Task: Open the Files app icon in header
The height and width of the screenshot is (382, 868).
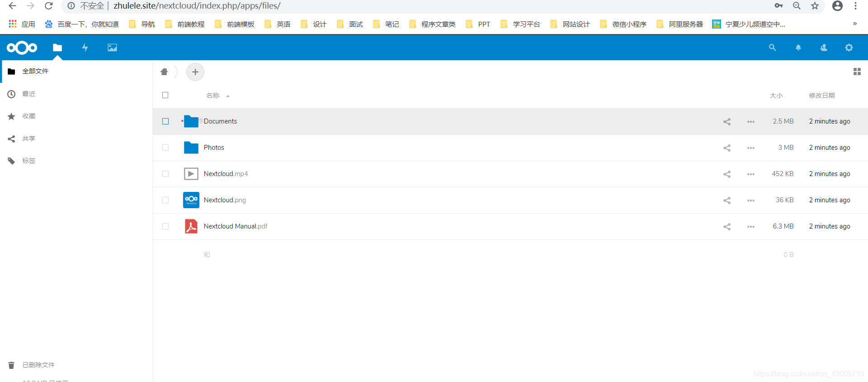Action: 57,48
